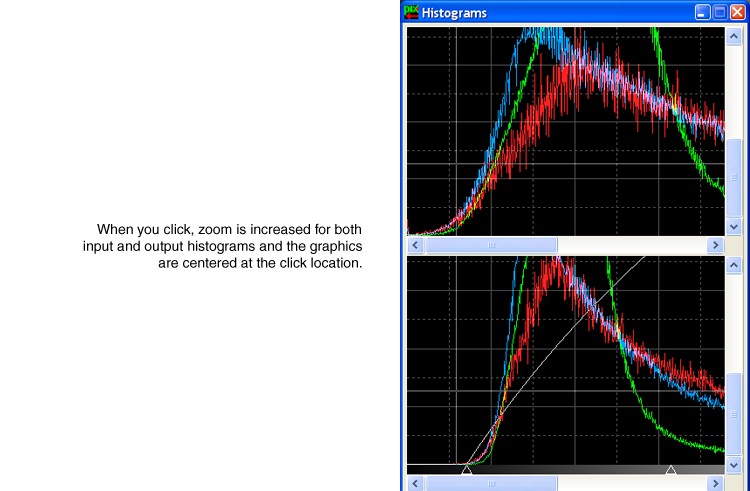Click the output histogram horizontal scrollbar thumb
The width and height of the screenshot is (750, 491).
tap(491, 483)
